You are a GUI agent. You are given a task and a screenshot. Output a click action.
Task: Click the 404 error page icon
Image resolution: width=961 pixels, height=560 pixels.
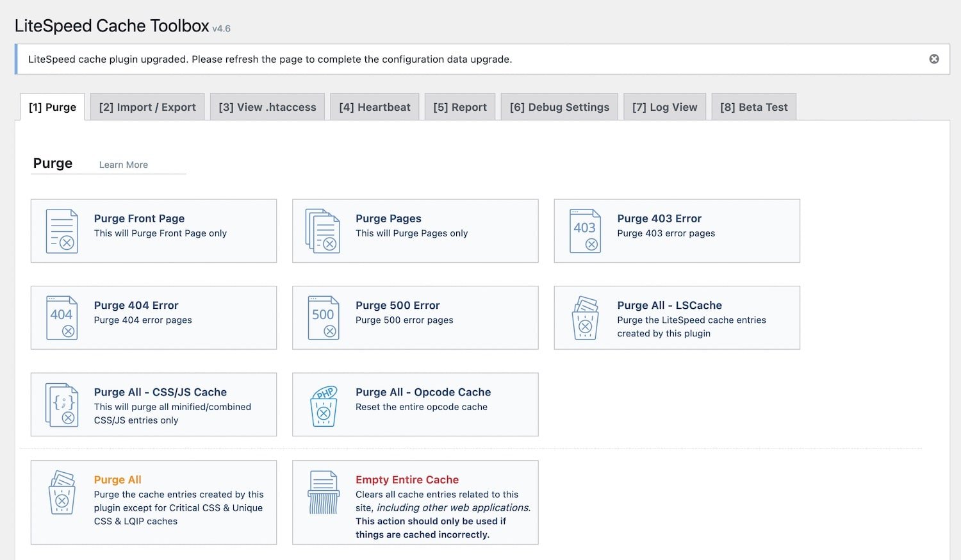point(62,318)
